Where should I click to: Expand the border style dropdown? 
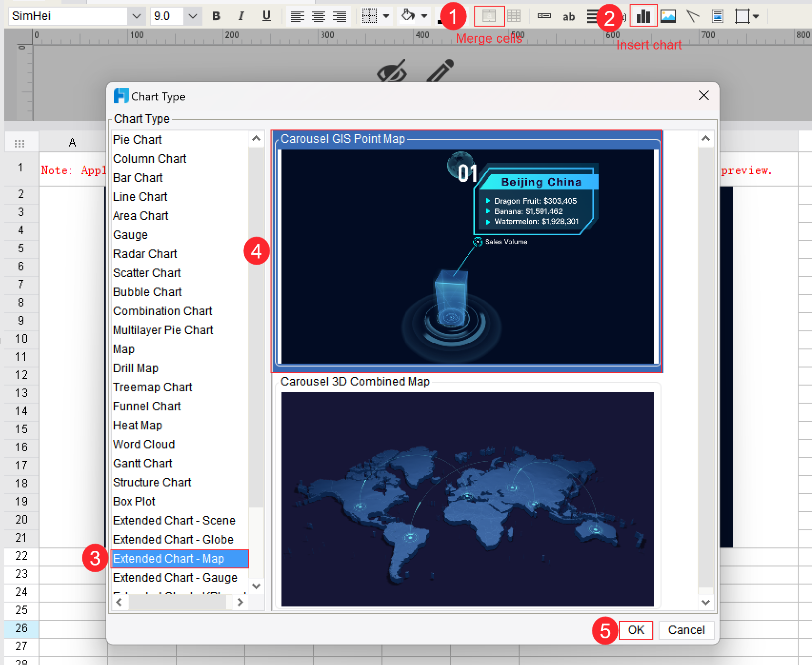(386, 16)
